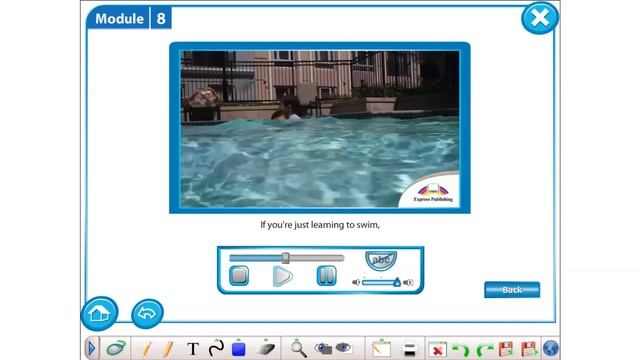Select the Text tool
This screenshot has width=640, height=360.
(x=193, y=349)
